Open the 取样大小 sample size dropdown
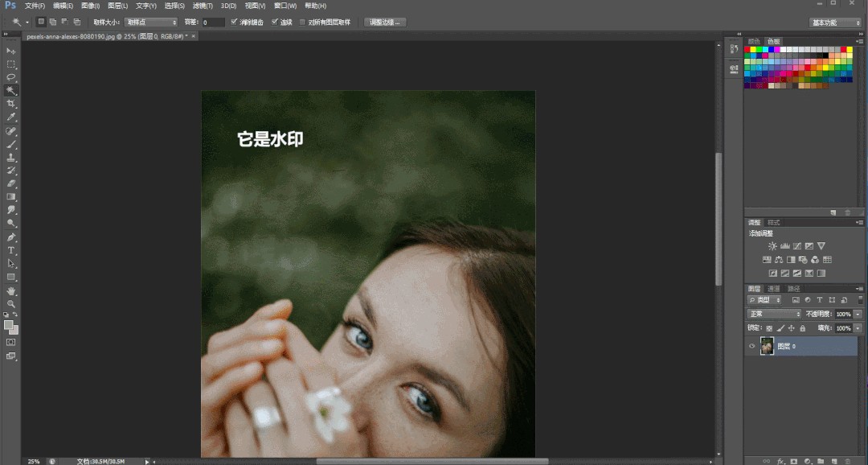Viewport: 868px width, 465px height. [x=151, y=23]
